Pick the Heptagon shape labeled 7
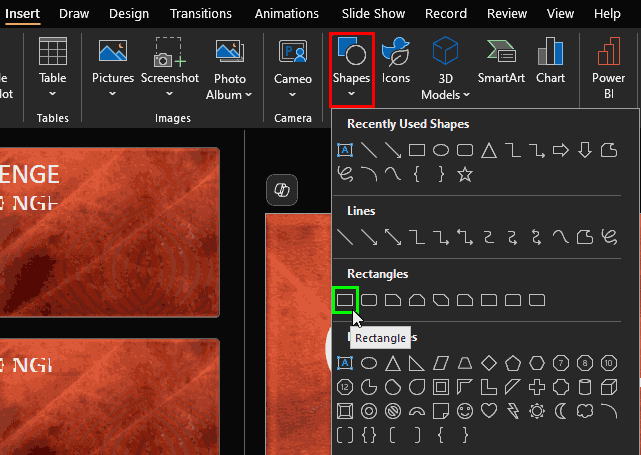The height and width of the screenshot is (455, 641). click(561, 363)
